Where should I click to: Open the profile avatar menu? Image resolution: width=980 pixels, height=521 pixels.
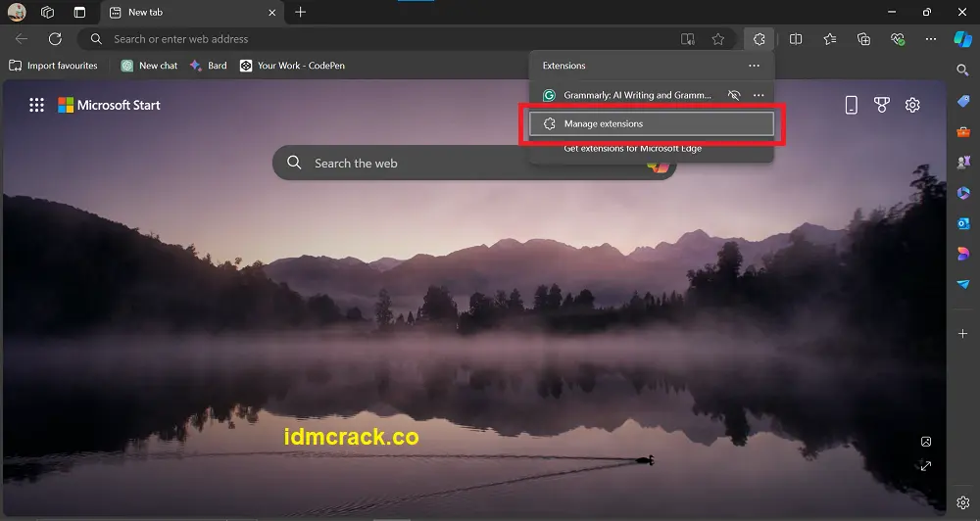click(x=17, y=12)
